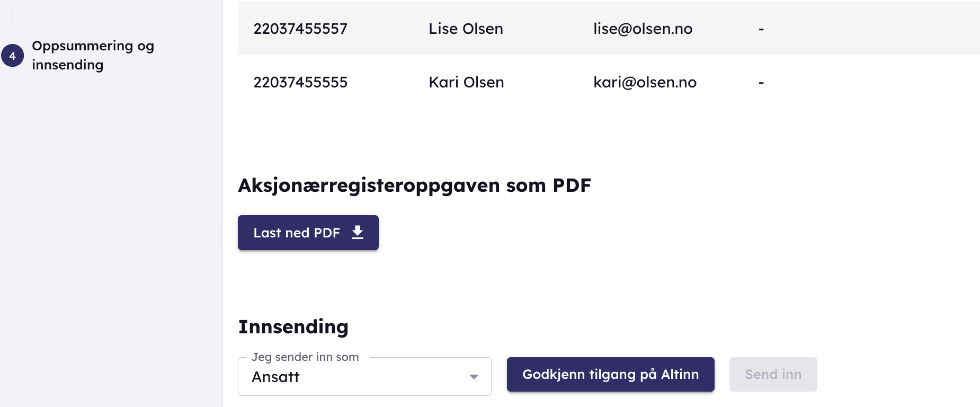Select ID number 22037455557
The height and width of the screenshot is (407, 980).
click(300, 29)
